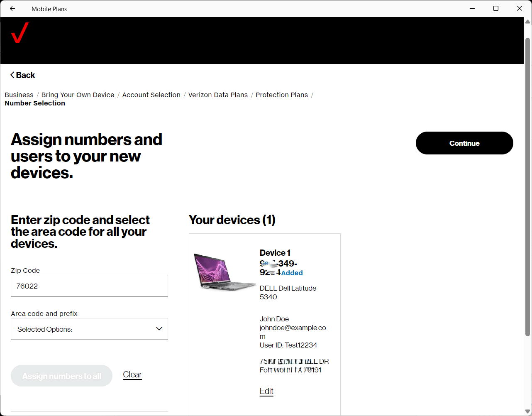The image size is (532, 416).
Task: Click the scrollbar down arrow
Action: 527,411
